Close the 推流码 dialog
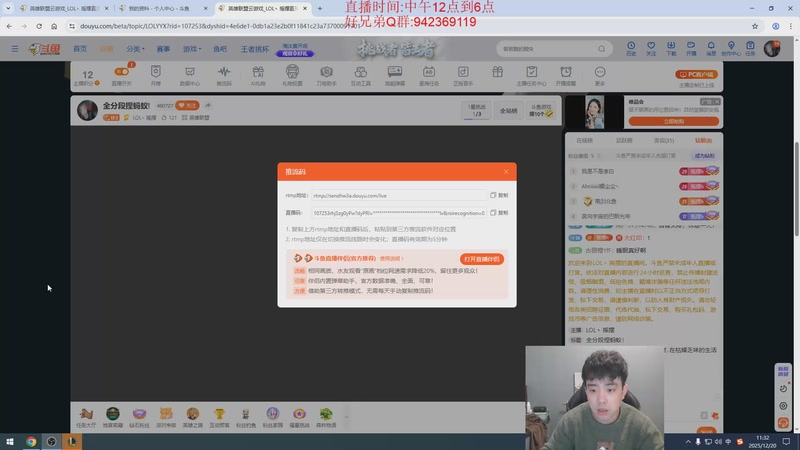Image resolution: width=800 pixels, height=450 pixels. coord(506,172)
